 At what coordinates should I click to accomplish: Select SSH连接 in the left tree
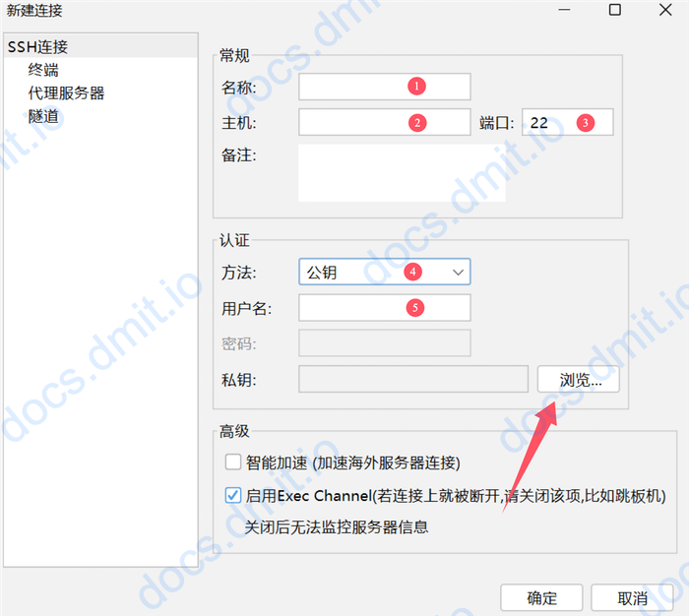pos(37,46)
